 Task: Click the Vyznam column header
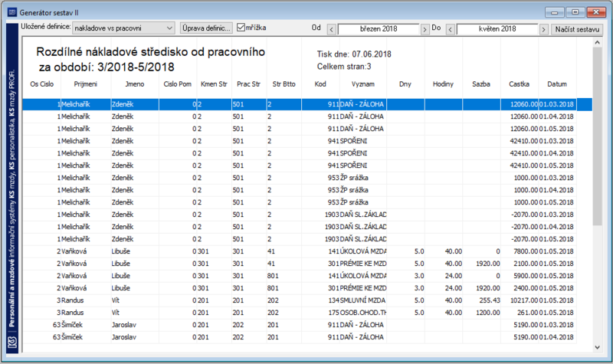362,84
